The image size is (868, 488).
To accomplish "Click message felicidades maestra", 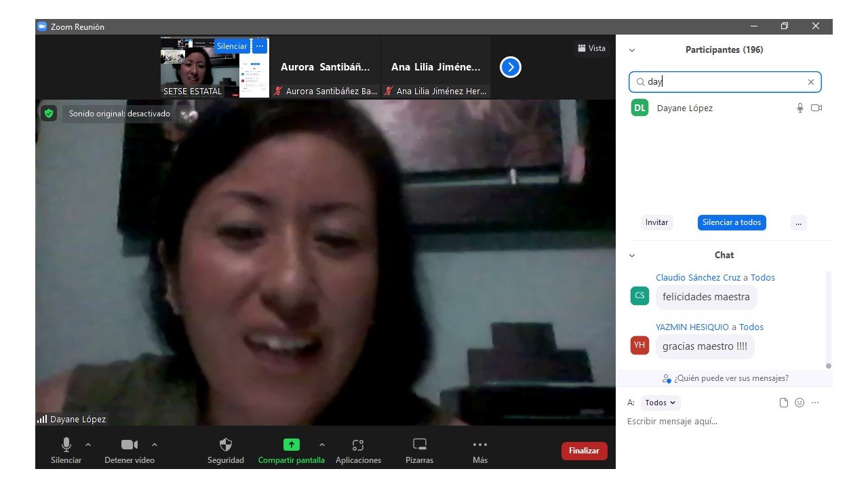I will pos(706,297).
